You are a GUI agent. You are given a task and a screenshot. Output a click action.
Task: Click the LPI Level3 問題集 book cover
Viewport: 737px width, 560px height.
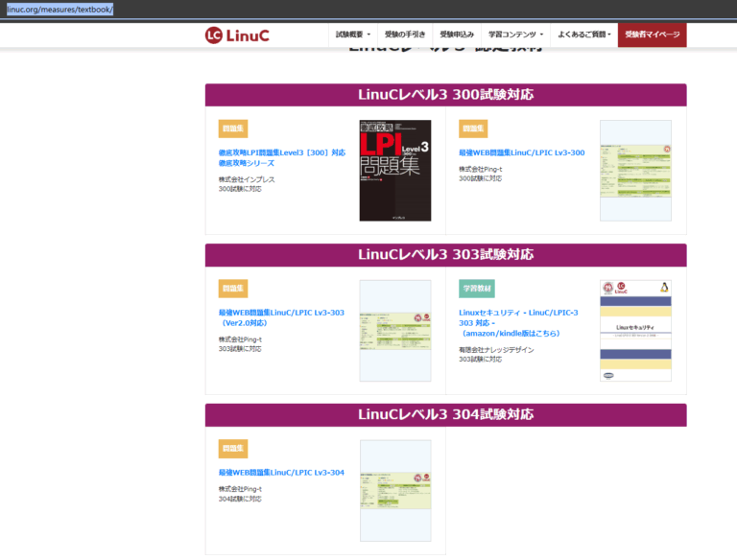pos(395,171)
